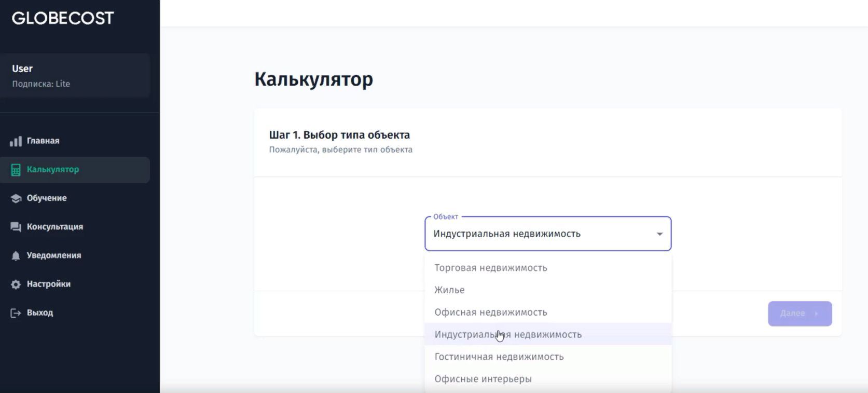Pick Офисная недвижимость option
The height and width of the screenshot is (393, 868).
pos(548,313)
